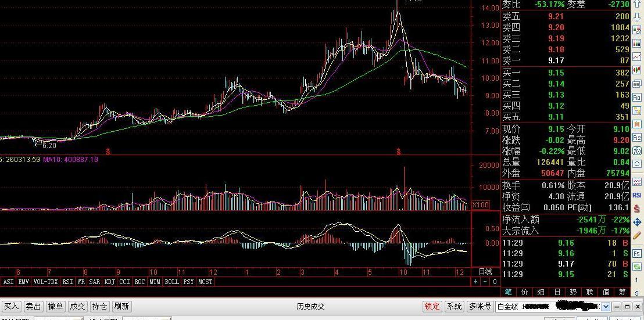The width and height of the screenshot is (644, 320).
Task: Open the 持仓 positions button
Action: tap(100, 307)
